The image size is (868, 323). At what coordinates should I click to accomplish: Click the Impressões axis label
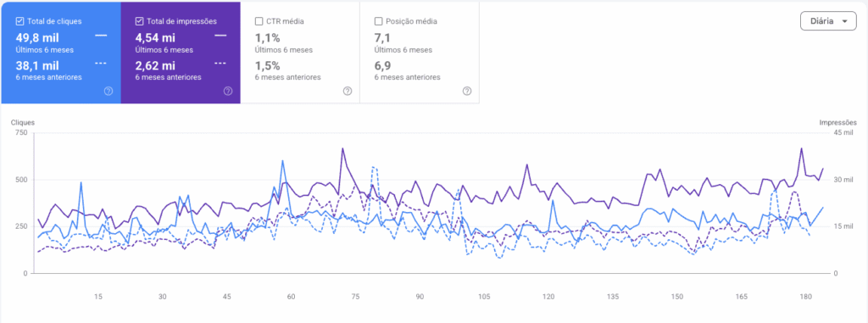838,122
